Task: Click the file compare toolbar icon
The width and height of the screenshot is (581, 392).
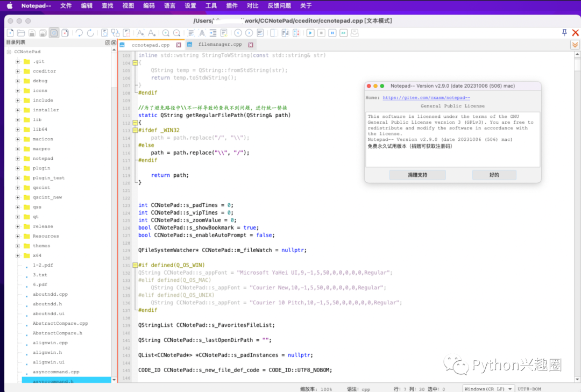Action: [x=274, y=33]
